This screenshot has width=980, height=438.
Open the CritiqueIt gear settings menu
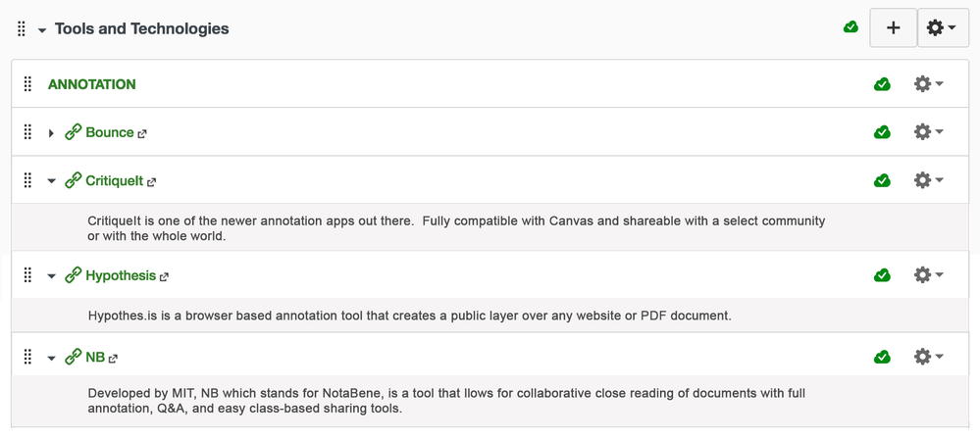tap(928, 180)
